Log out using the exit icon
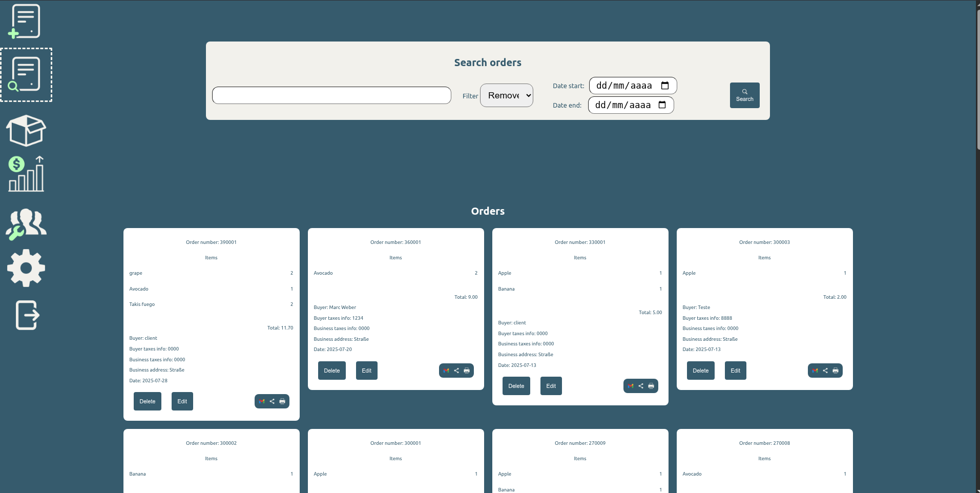The height and width of the screenshot is (493, 980). coord(26,315)
